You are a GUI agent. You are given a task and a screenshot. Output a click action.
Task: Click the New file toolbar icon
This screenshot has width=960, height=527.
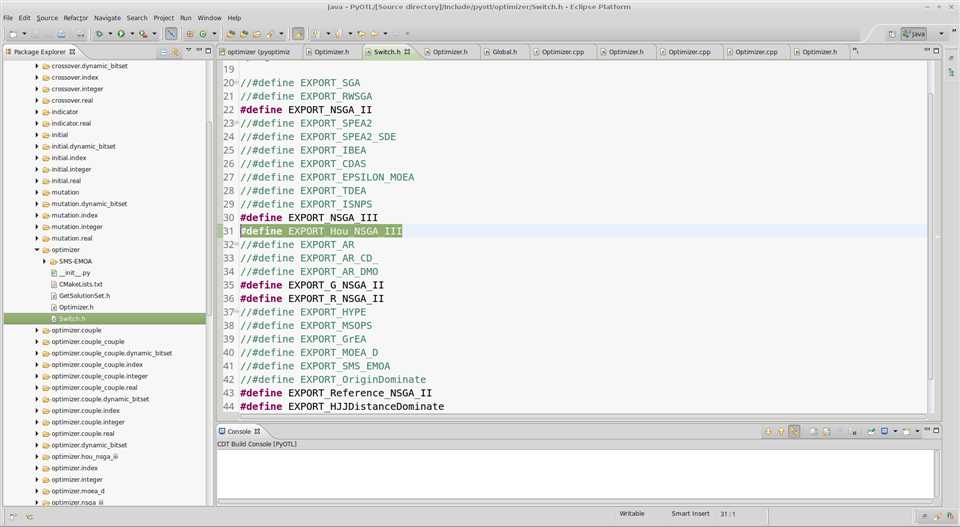coord(13,34)
